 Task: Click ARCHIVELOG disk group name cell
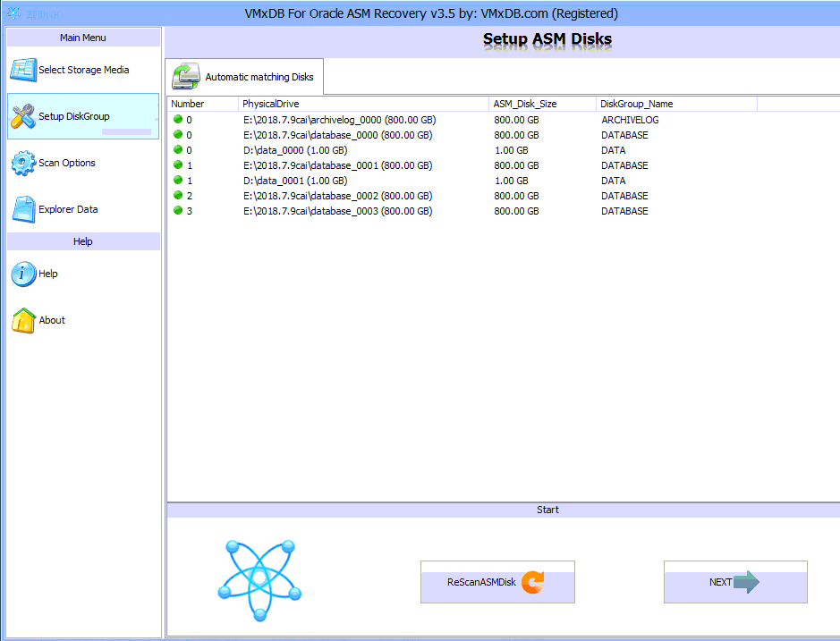click(630, 120)
